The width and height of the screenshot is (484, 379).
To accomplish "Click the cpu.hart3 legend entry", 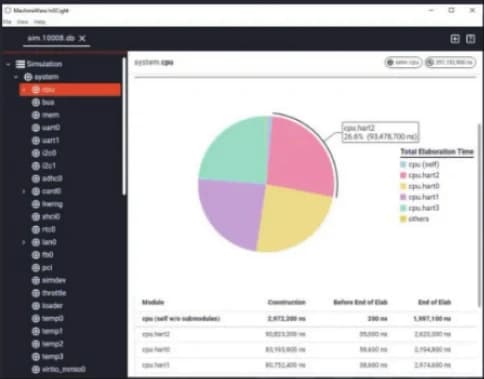I will click(x=420, y=208).
